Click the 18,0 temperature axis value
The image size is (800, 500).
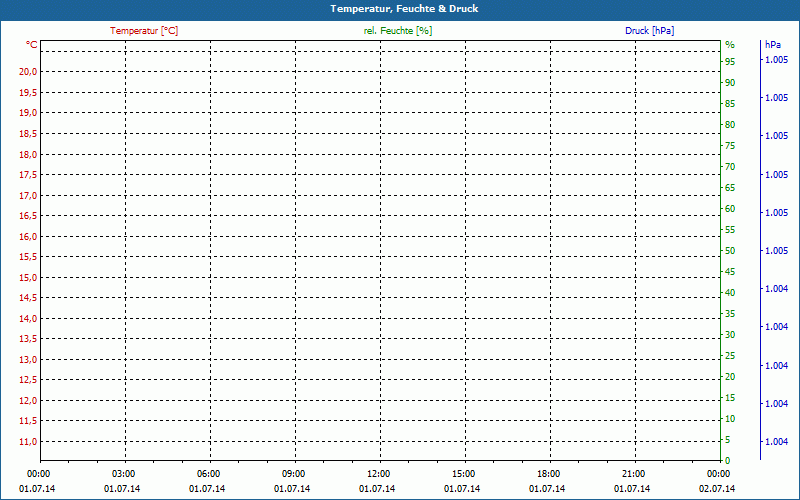pos(28,154)
